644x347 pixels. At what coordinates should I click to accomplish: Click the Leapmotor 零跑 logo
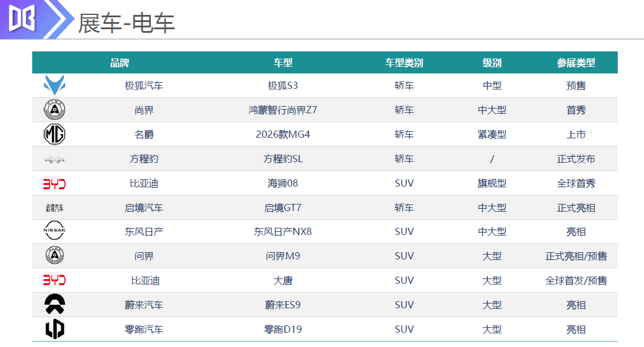(x=55, y=329)
